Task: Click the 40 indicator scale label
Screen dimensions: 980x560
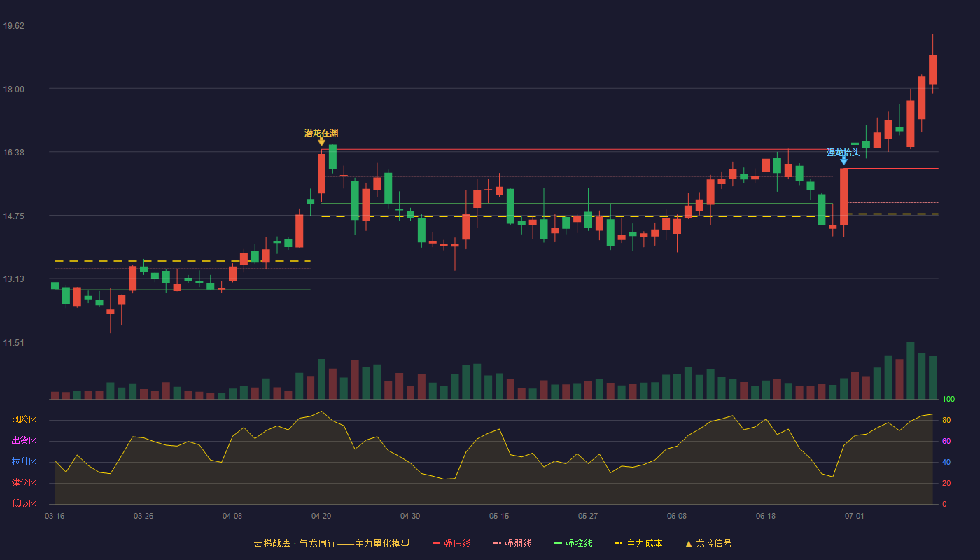Action: pos(946,462)
